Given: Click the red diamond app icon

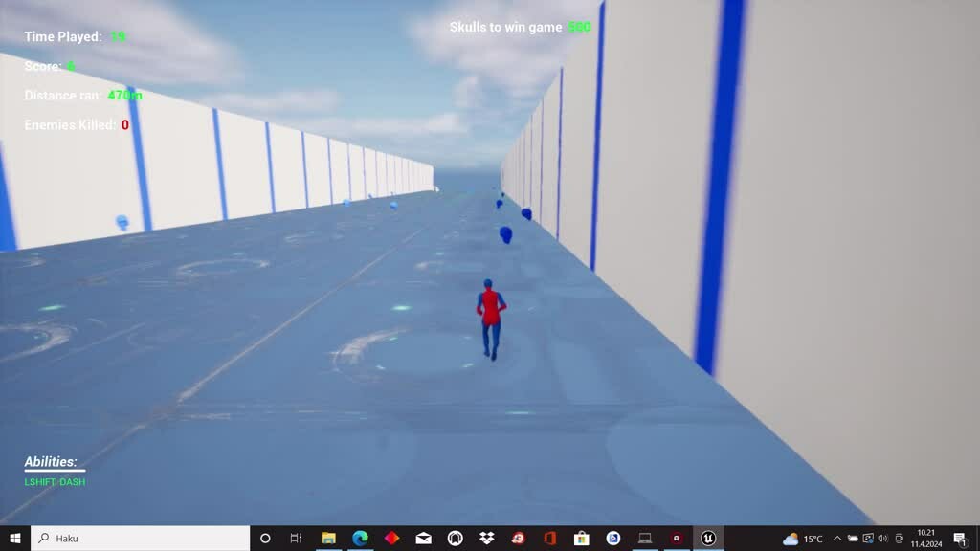Looking at the screenshot, I should click(x=391, y=539).
